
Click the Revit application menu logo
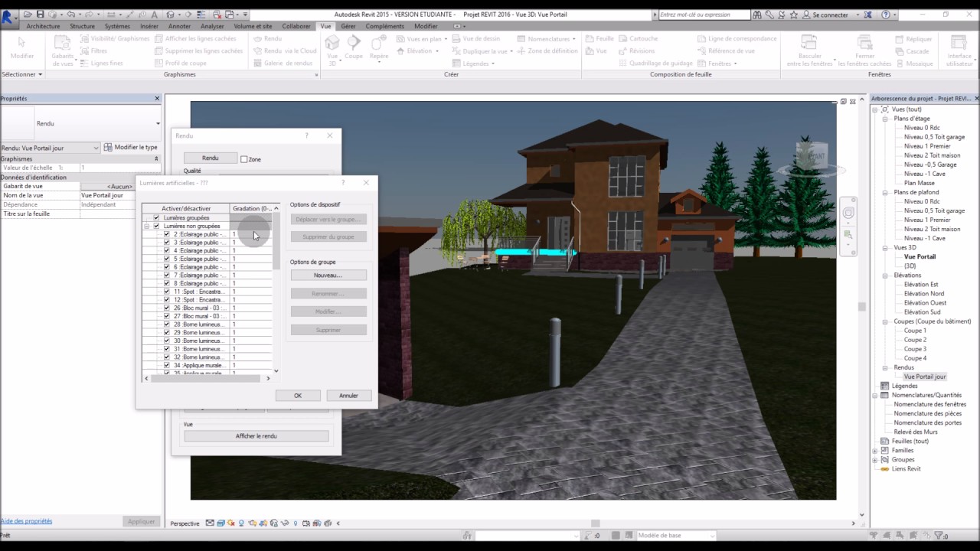(9, 17)
